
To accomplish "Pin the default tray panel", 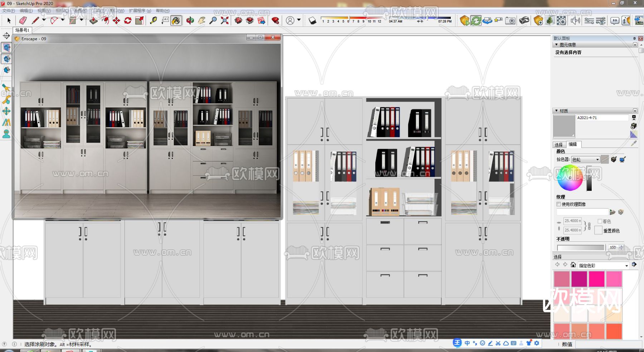I will coord(634,38).
